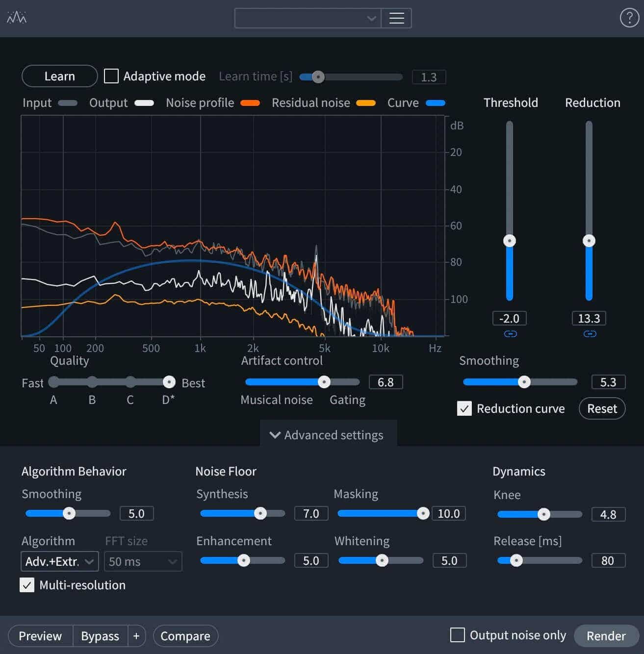Viewport: 644px width, 654px height.
Task: Open the FFT size 50 ms dropdown
Action: click(x=143, y=561)
